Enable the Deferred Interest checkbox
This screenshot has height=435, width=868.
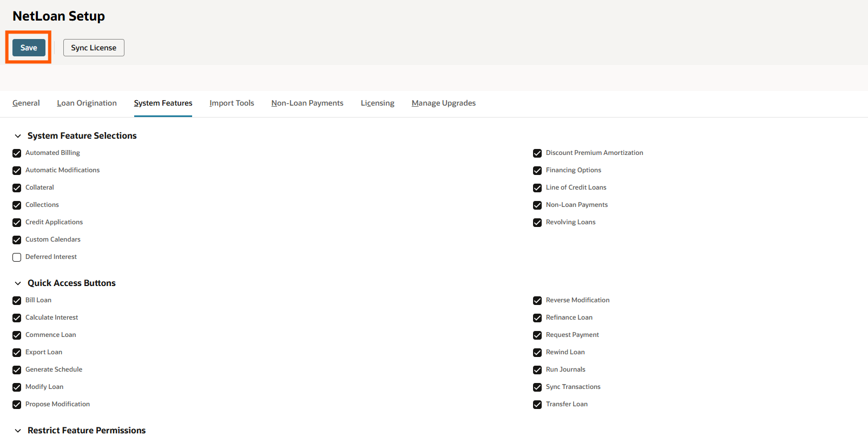click(x=17, y=257)
